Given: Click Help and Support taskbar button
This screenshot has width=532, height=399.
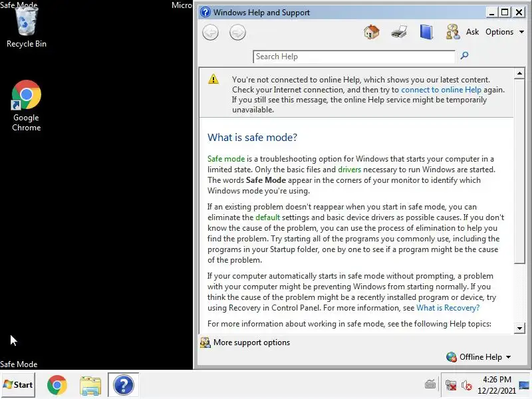Looking at the screenshot, I should click(124, 385).
